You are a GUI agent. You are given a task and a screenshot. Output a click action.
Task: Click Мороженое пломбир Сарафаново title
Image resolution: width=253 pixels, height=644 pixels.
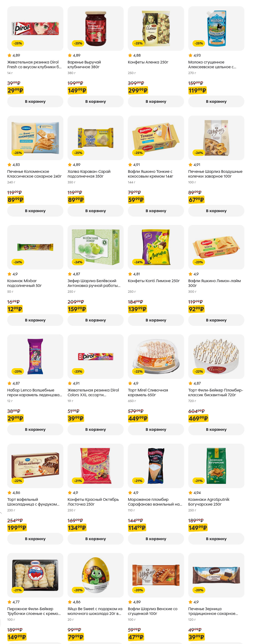(x=155, y=502)
